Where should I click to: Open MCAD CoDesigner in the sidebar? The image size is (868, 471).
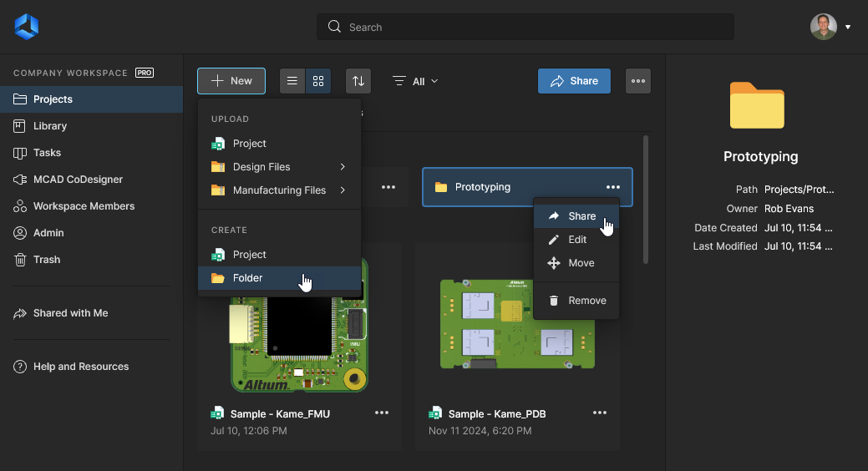coord(91,180)
